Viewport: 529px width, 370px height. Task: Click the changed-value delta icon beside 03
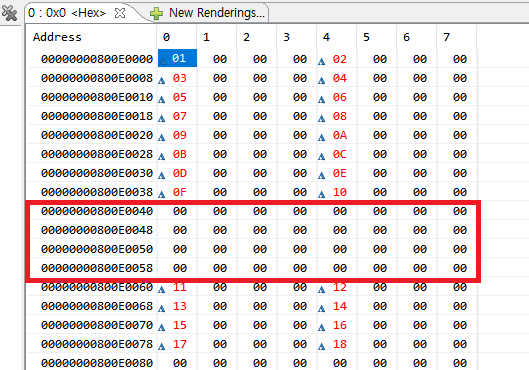click(162, 80)
